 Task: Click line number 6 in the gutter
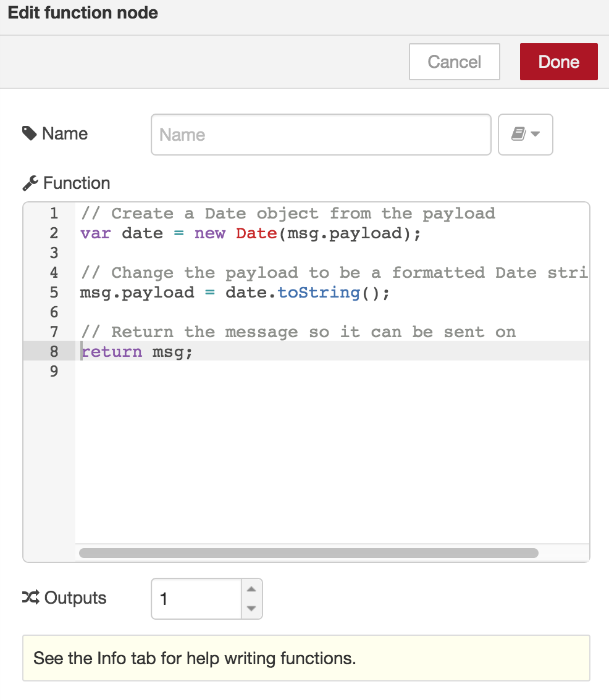(54, 312)
